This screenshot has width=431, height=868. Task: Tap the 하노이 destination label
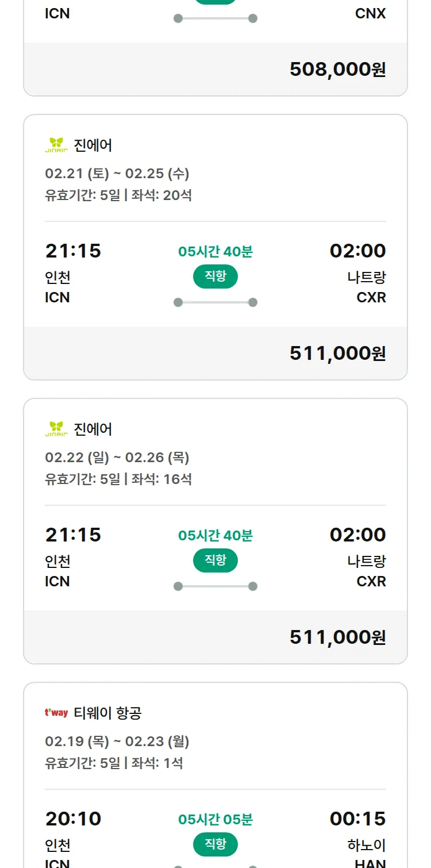367,846
